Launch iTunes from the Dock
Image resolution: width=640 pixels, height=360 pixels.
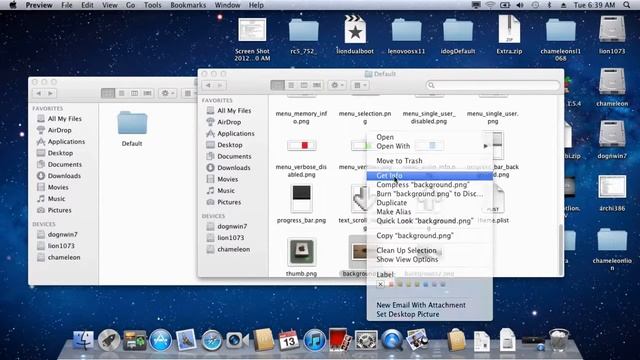click(x=314, y=340)
